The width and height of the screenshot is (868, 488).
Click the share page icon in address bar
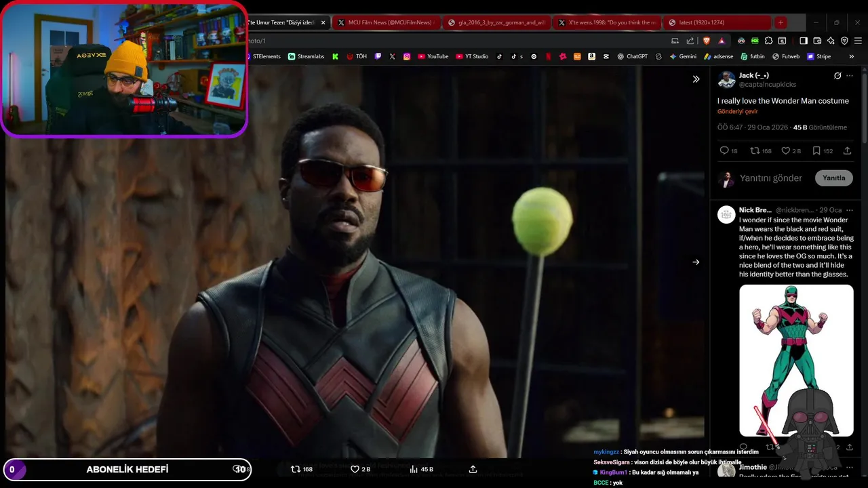[690, 41]
